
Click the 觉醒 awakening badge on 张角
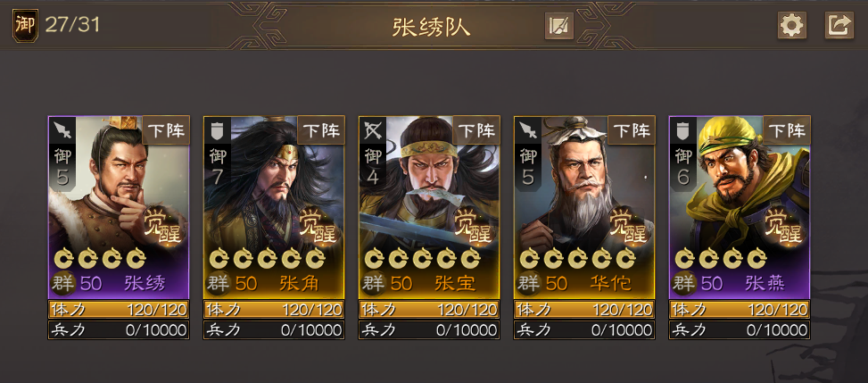318,228
